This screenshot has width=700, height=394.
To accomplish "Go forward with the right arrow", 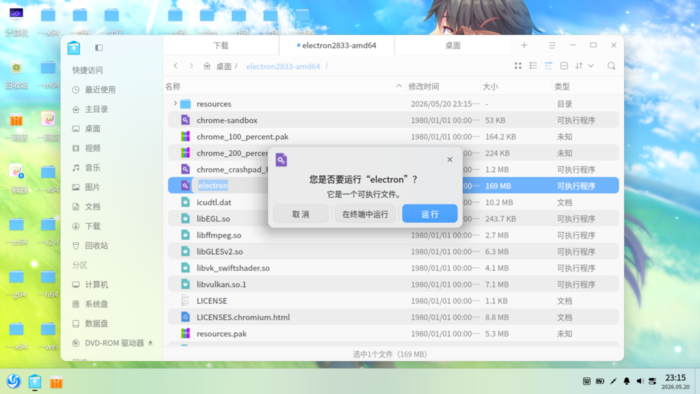I will tap(191, 66).
